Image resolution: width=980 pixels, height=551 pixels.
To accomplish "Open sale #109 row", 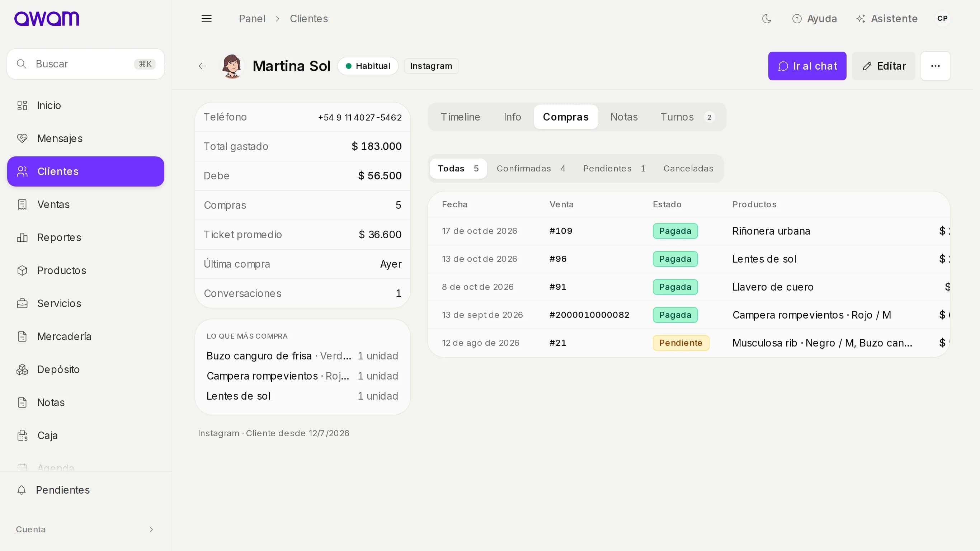I will tap(689, 231).
